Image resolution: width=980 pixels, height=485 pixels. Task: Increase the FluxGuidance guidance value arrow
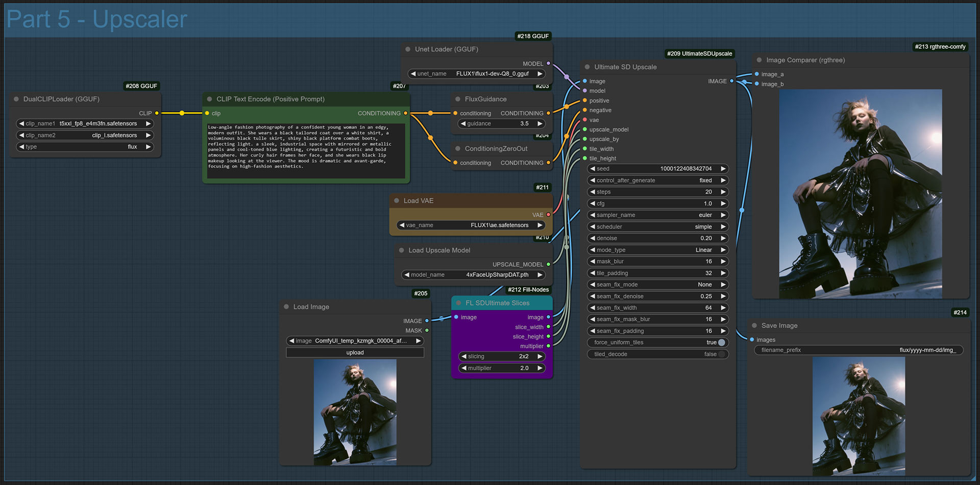click(x=540, y=124)
